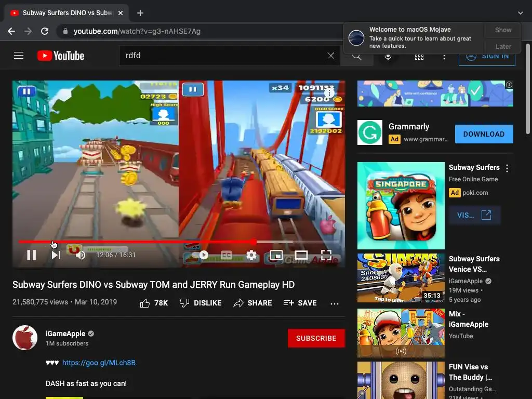Click the Grammarly ad banner image
The width and height of the screenshot is (532, 399).
tap(435, 94)
